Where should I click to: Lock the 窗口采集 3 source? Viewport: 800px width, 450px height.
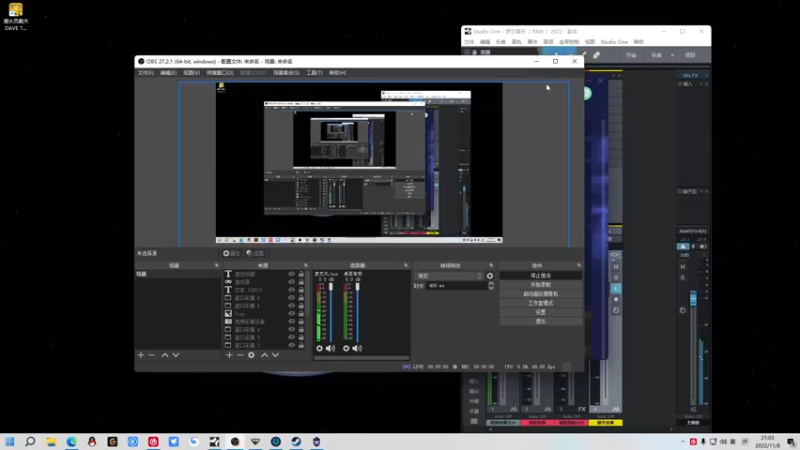(x=301, y=337)
